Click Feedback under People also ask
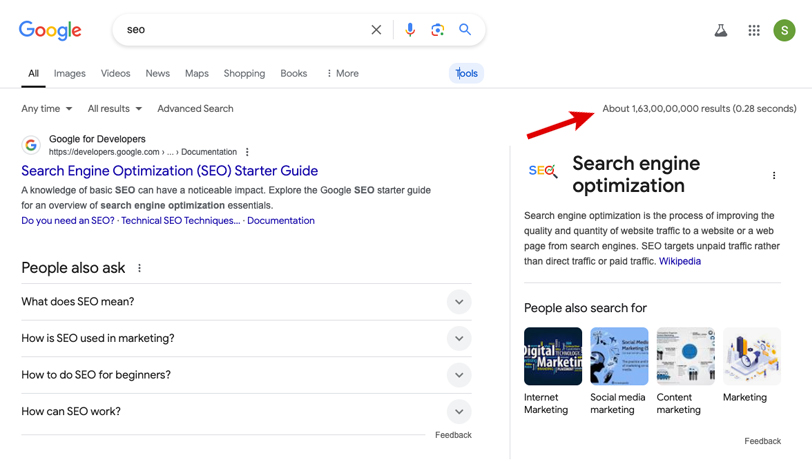The height and width of the screenshot is (465, 812). [453, 435]
